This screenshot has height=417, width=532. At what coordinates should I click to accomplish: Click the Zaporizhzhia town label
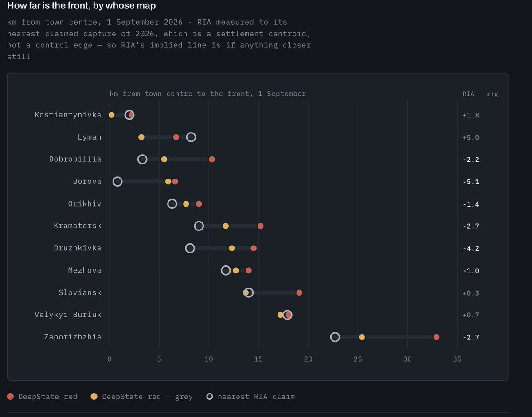(73, 337)
